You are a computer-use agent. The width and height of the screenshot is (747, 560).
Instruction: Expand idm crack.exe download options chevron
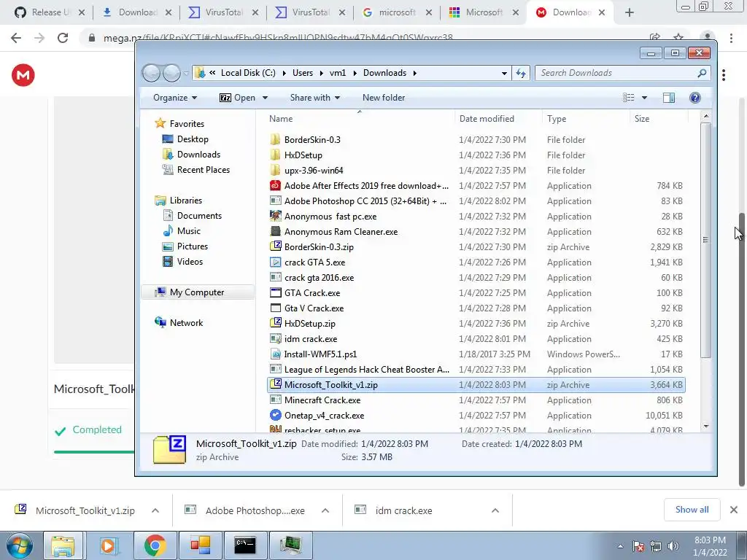coord(495,510)
